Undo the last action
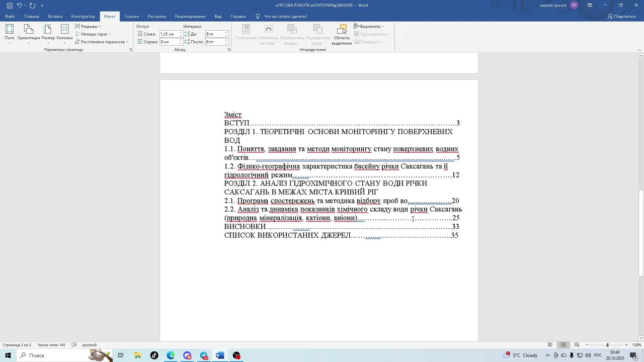 click(19, 6)
